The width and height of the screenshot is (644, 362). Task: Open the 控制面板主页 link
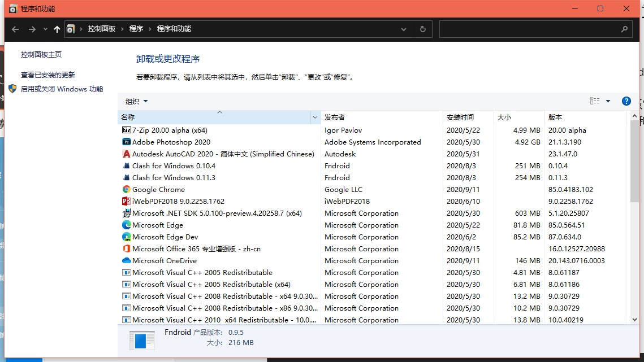pos(41,55)
